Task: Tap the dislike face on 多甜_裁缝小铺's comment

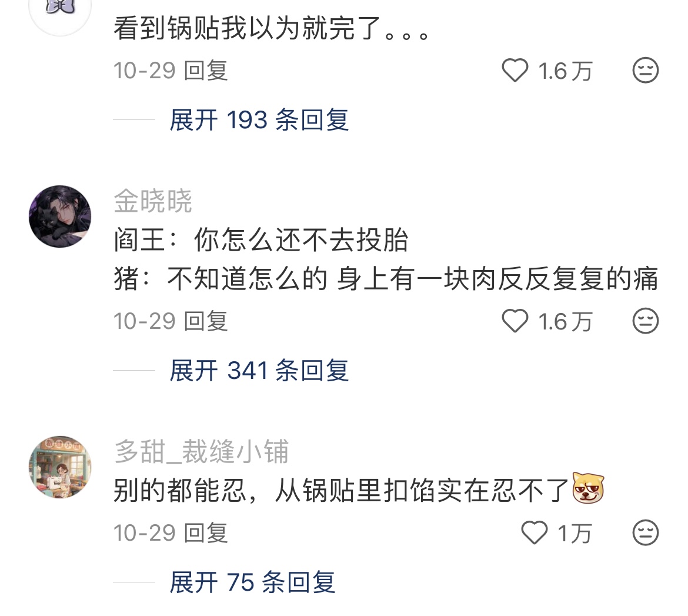Action: coord(646,532)
